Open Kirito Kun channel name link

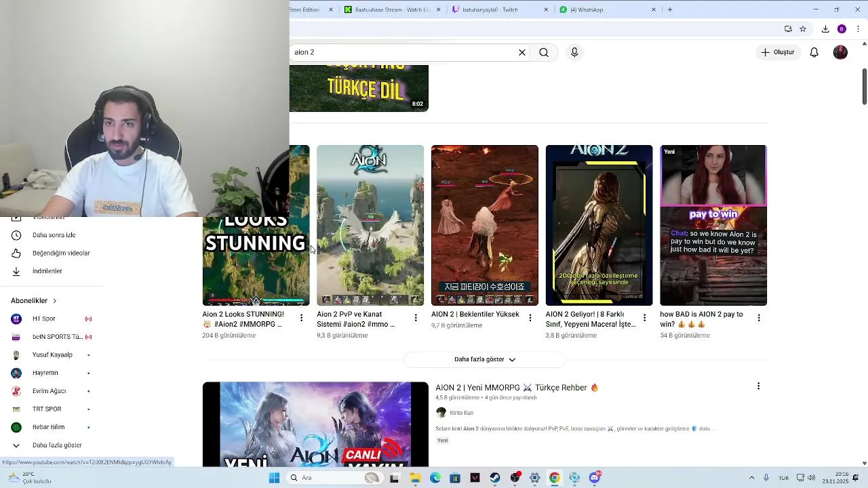(461, 413)
